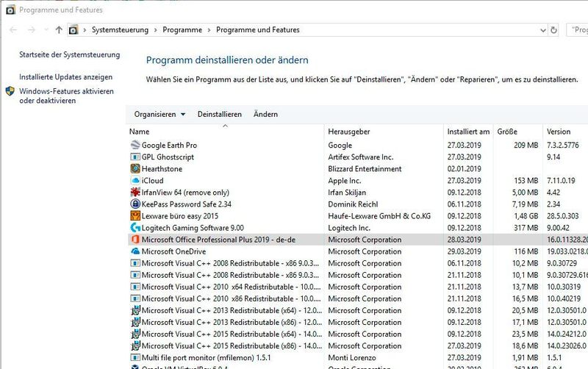Click publisher Haufe-Lexware GmbH & Co.KG cell
The width and height of the screenshot is (588, 369).
coord(379,216)
